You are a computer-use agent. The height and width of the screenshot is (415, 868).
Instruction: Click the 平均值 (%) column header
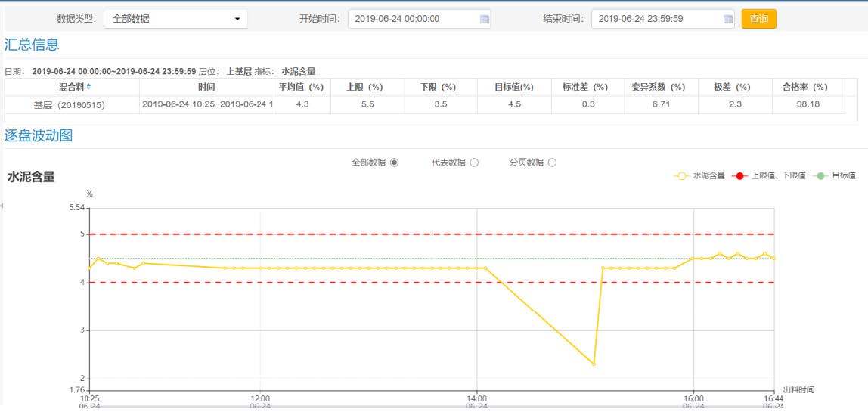pyautogui.click(x=301, y=87)
